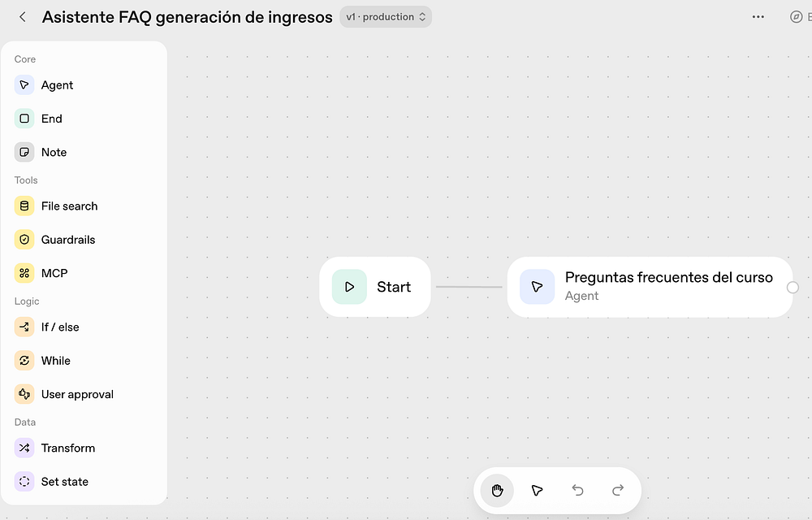Viewport: 812px width, 520px height.
Task: Select the Start node on canvas
Action: coord(375,287)
